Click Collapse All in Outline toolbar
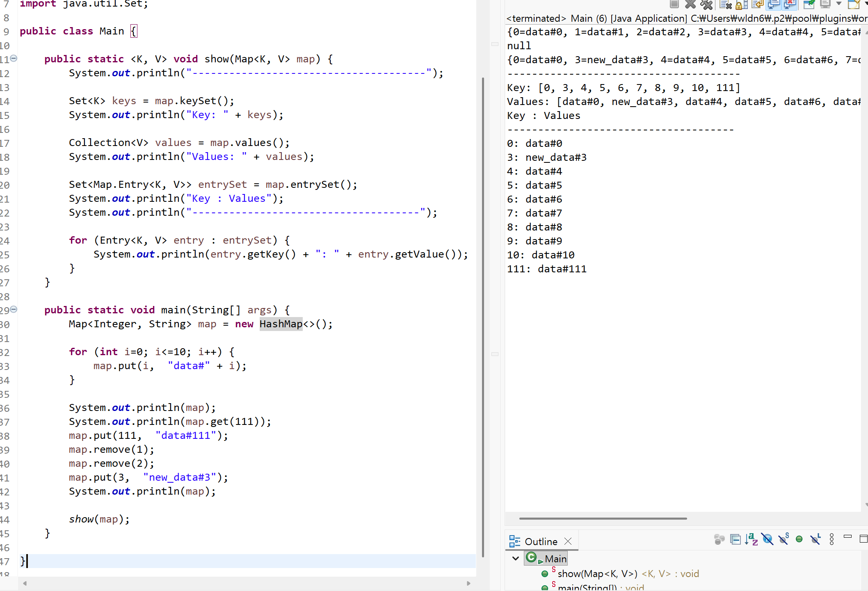Viewport: 868px width, 591px height. pos(735,539)
